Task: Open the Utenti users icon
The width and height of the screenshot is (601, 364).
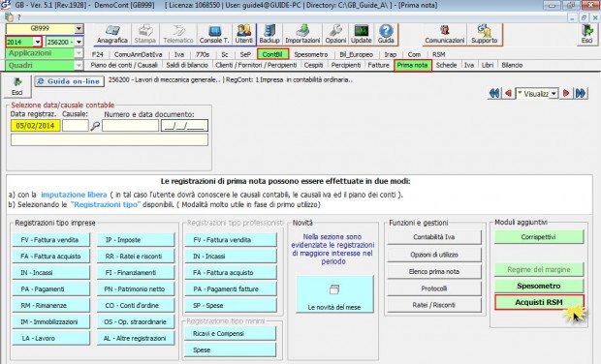Action: tap(243, 34)
